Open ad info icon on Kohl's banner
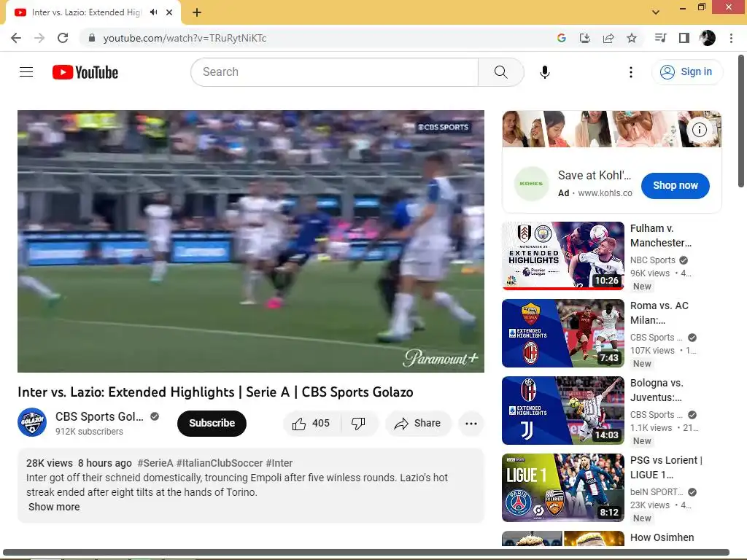Screen dimensions: 747x560 tap(699, 130)
